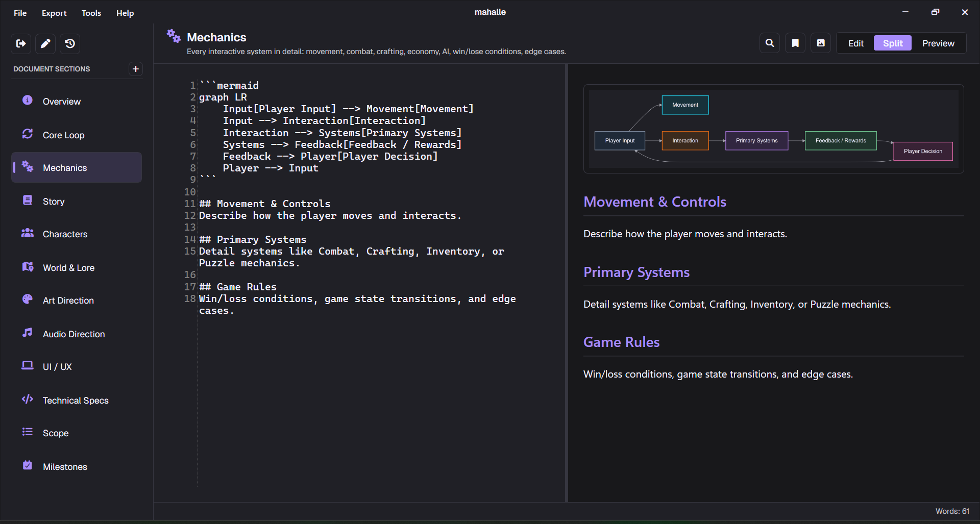Open the Tools menu
Image resolution: width=980 pixels, height=524 pixels.
[x=91, y=13]
